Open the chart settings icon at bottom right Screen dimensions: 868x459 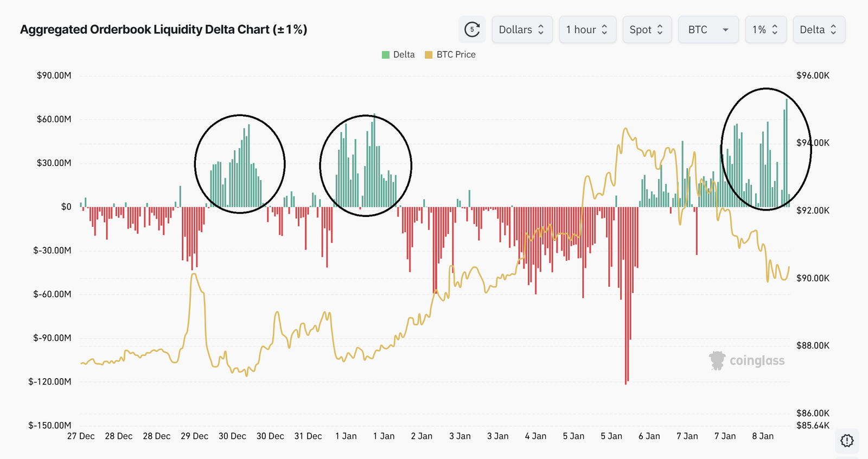tap(847, 441)
